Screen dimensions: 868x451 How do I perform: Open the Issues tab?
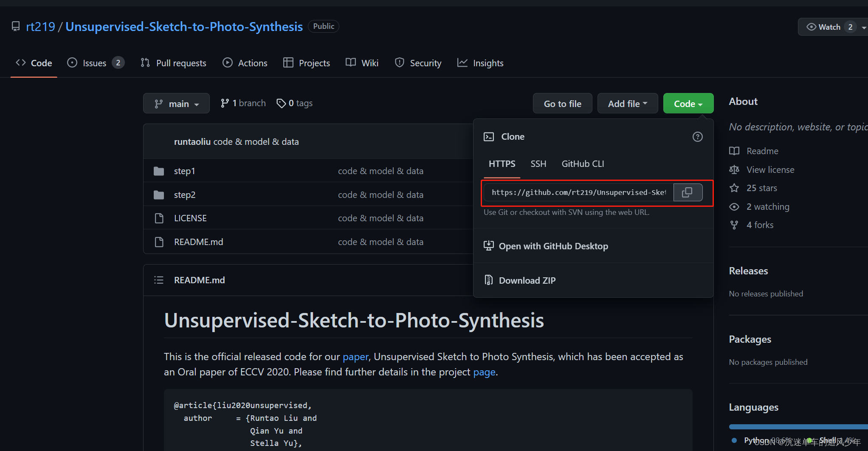click(x=96, y=63)
